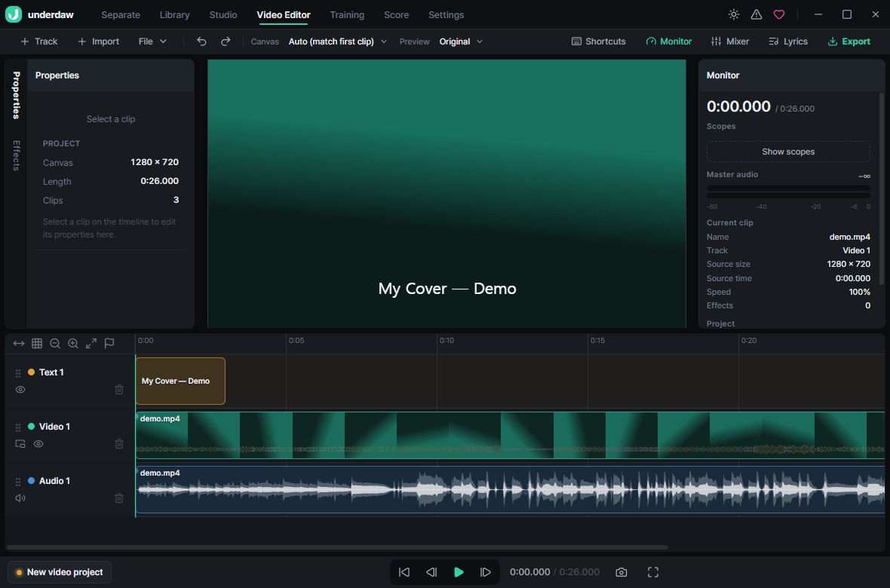The image size is (890, 588).
Task: Switch to the Library tab
Action: (175, 15)
